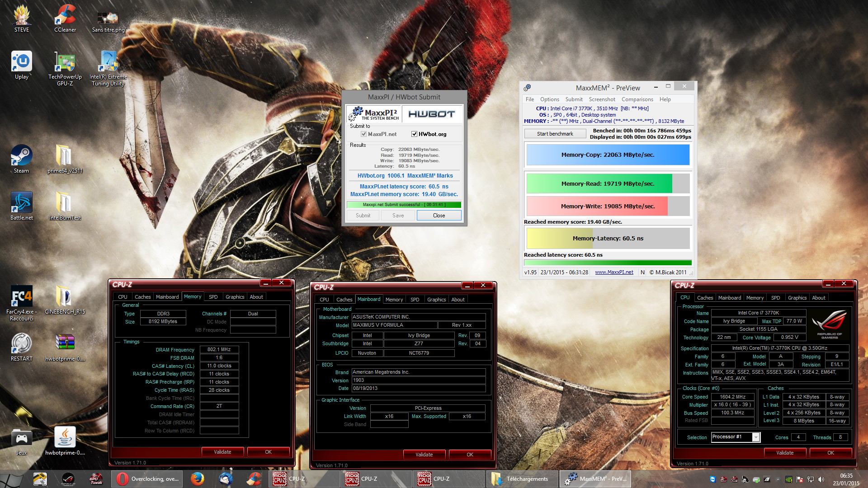Image resolution: width=868 pixels, height=488 pixels.
Task: Click the Memory-Copy result bar
Action: 608,155
